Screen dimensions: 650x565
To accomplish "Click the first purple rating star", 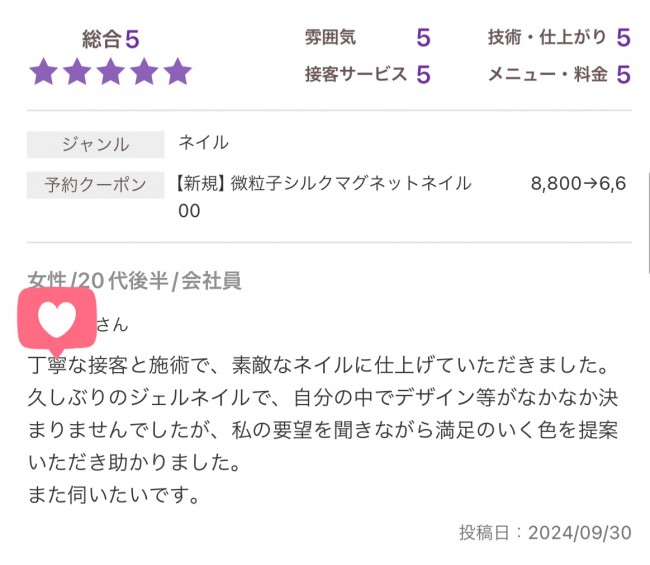I will pos(44,72).
